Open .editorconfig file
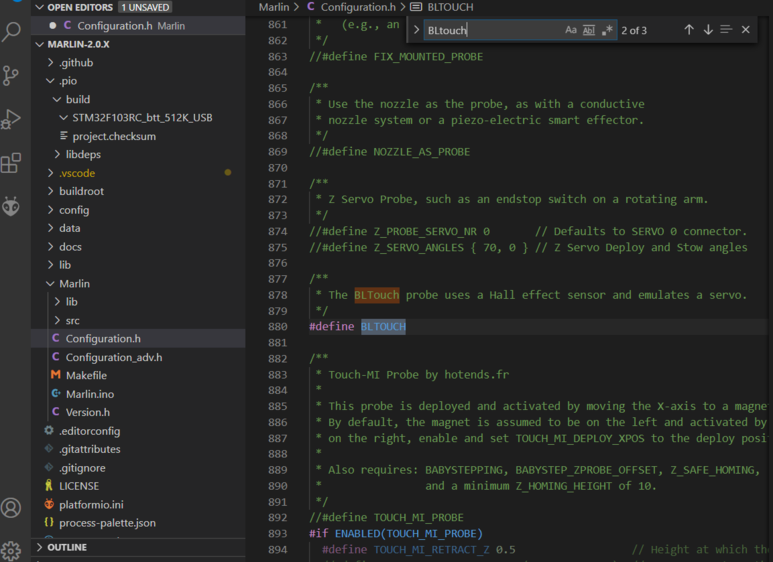 point(89,431)
